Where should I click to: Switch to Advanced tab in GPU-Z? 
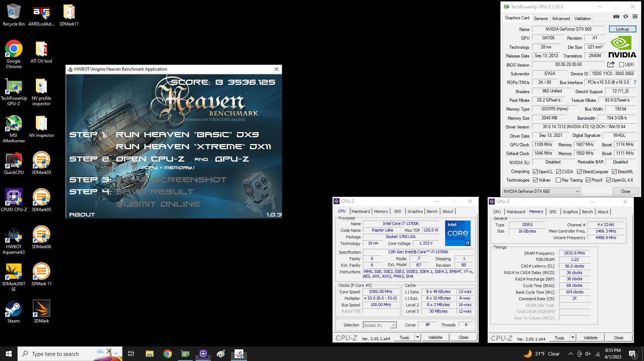[x=561, y=18]
